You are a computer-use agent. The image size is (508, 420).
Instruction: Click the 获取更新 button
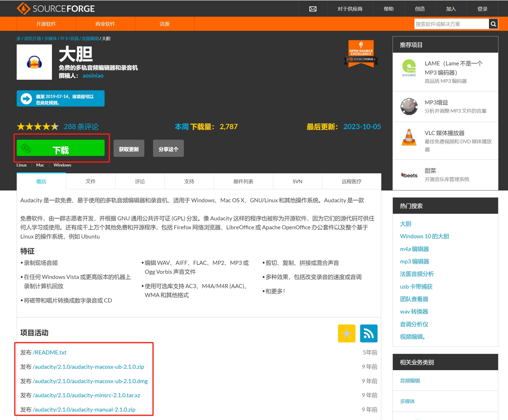click(129, 148)
